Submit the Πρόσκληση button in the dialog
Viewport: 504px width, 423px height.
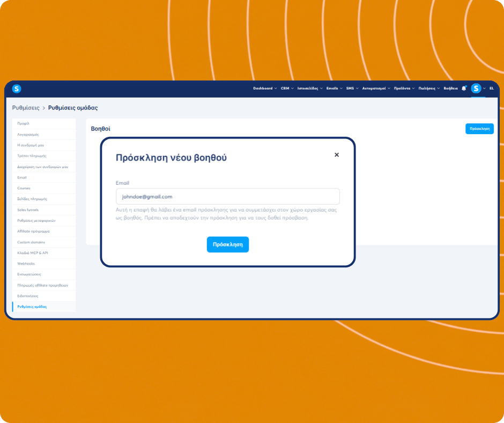click(227, 244)
